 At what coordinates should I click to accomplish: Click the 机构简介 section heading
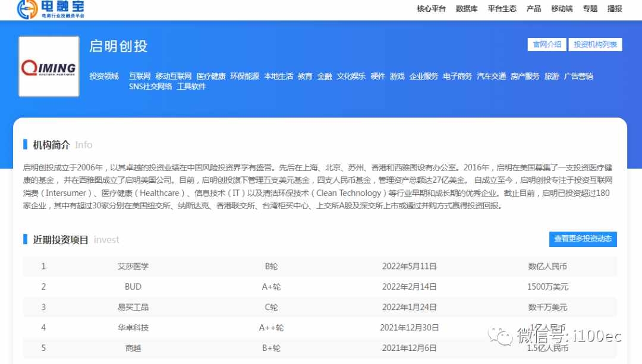coord(51,145)
